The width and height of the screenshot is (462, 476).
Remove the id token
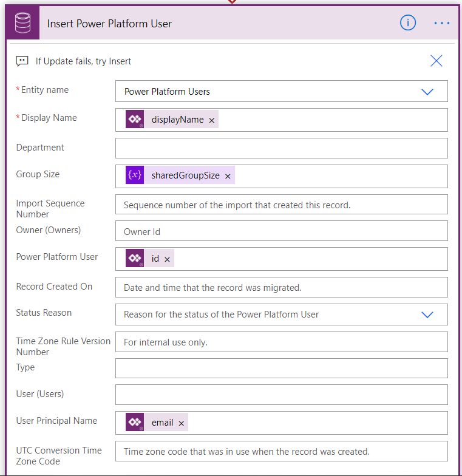pos(167,260)
